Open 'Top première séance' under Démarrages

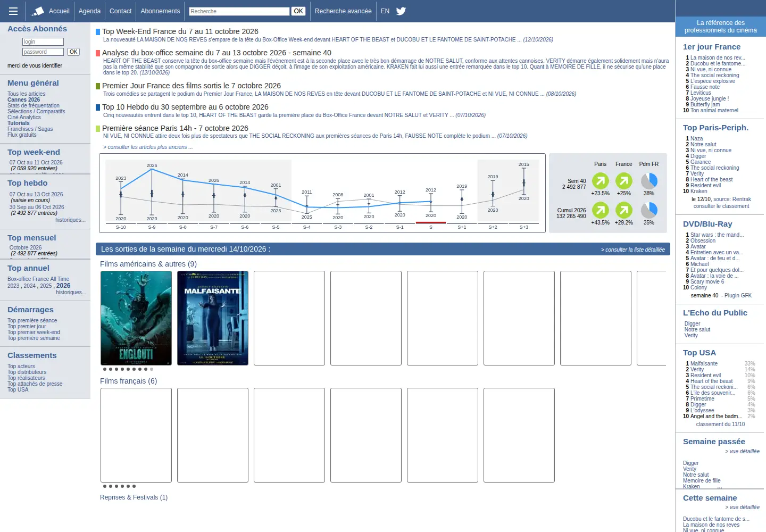[32, 320]
